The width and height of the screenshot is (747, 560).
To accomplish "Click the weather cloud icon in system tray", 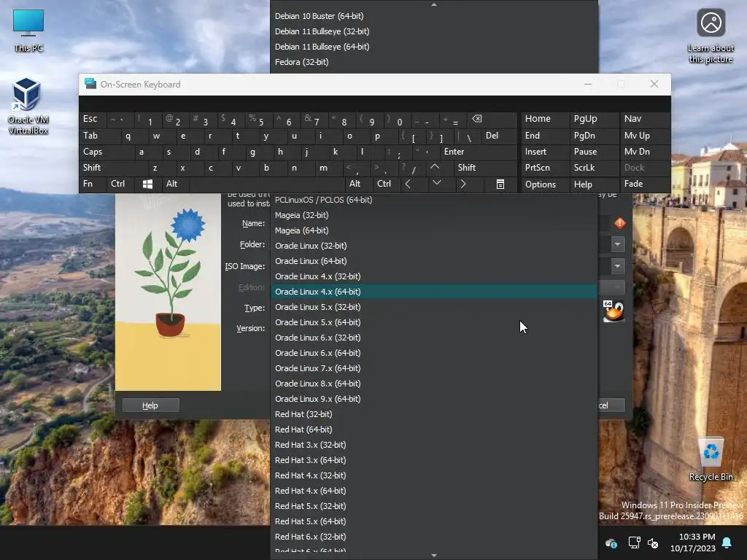I will point(611,542).
